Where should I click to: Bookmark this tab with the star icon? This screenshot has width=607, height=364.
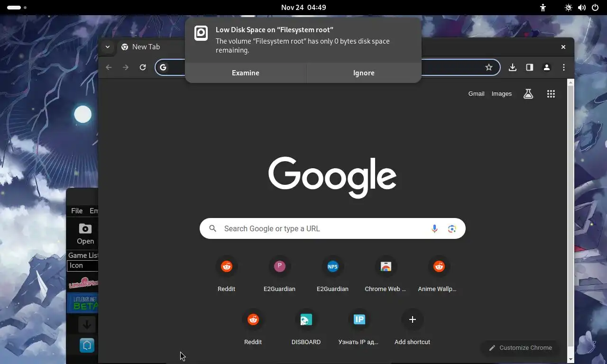489,67
